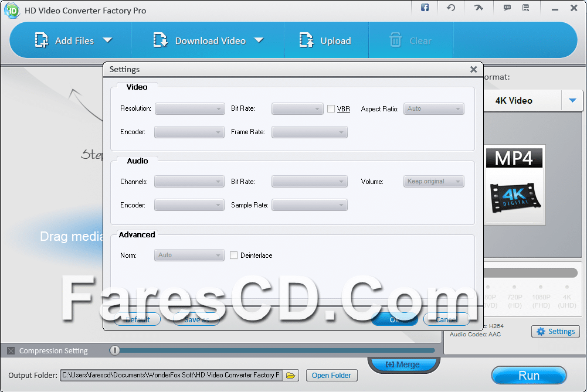Click the Merge button
587x392 pixels.
[x=403, y=364]
